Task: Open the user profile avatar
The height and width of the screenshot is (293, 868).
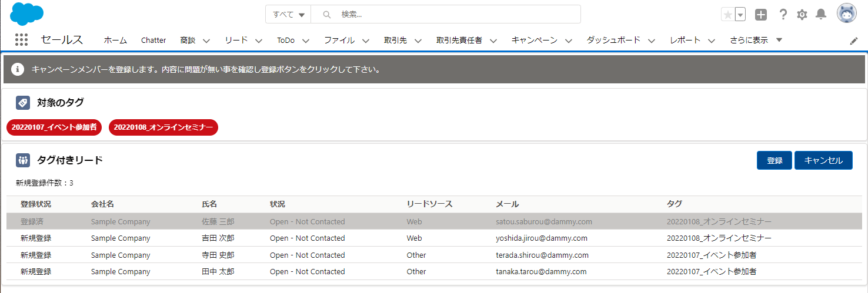Action: tap(846, 14)
